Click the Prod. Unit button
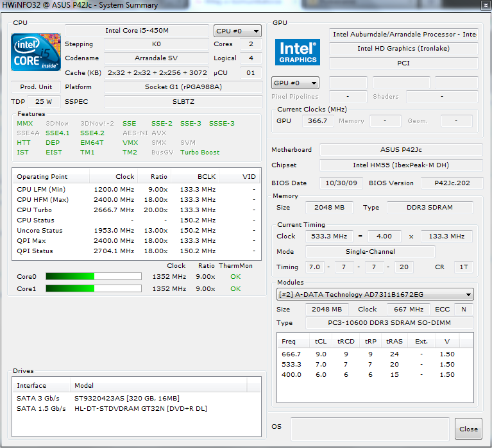This screenshot has height=448, width=492. (x=36, y=87)
